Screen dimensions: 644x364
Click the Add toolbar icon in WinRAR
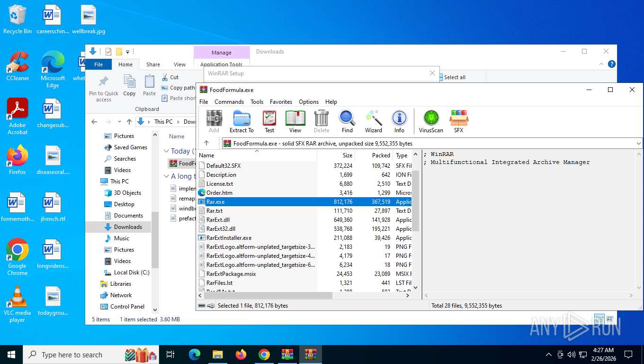click(214, 121)
